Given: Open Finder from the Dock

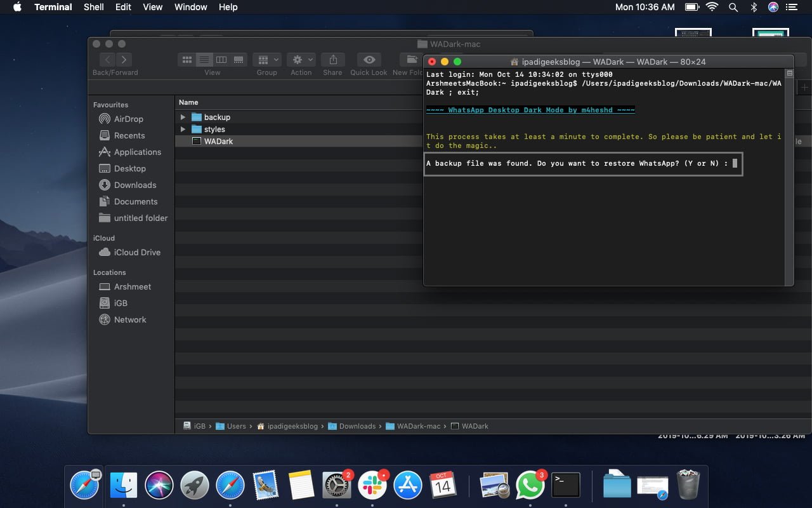Looking at the screenshot, I should point(124,486).
